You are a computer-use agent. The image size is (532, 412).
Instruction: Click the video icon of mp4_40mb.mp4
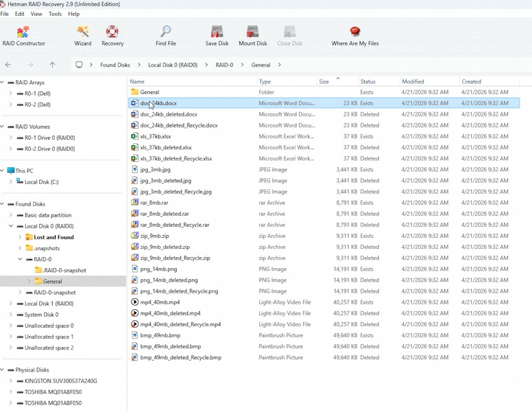[134, 302]
